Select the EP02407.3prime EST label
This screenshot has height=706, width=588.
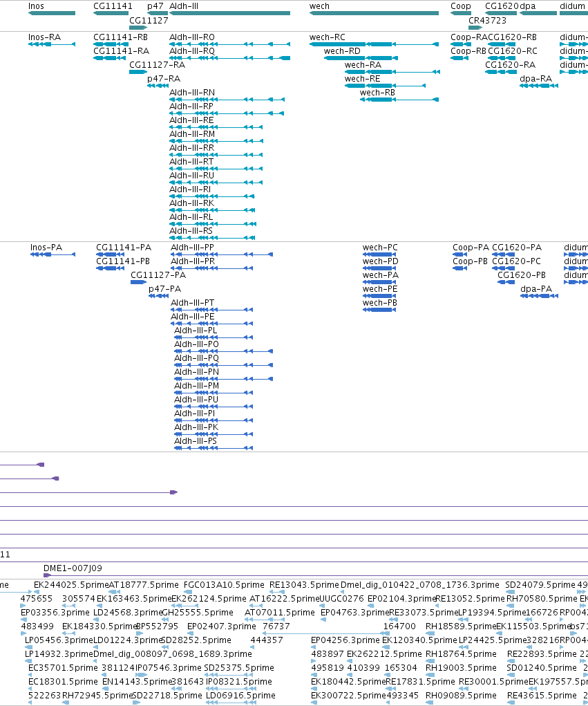pos(222,626)
